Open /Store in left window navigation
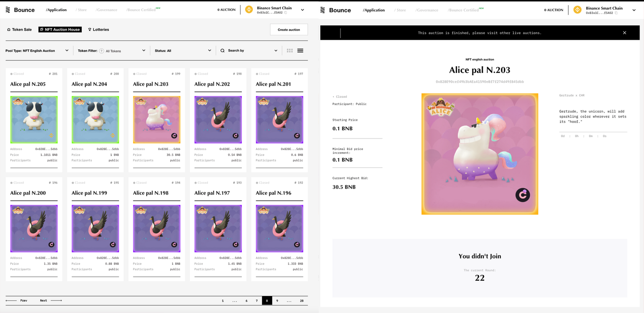Image resolution: width=644 pixels, height=313 pixels. [81, 10]
